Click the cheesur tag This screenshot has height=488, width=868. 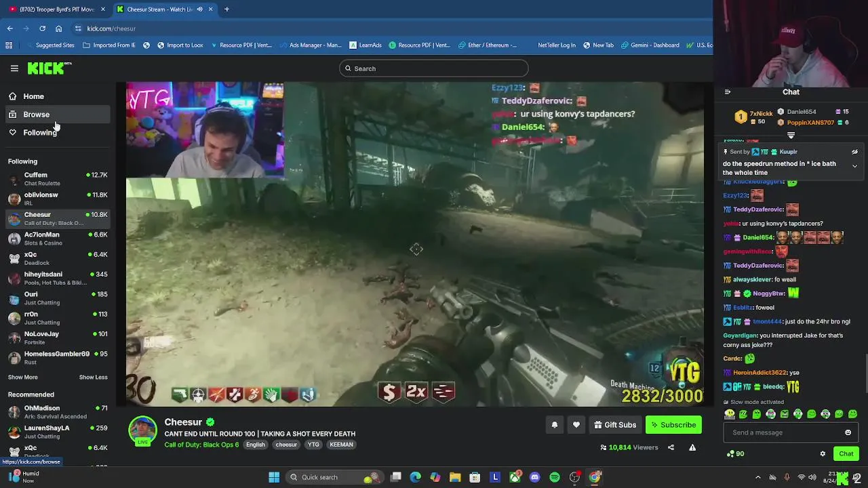286,445
